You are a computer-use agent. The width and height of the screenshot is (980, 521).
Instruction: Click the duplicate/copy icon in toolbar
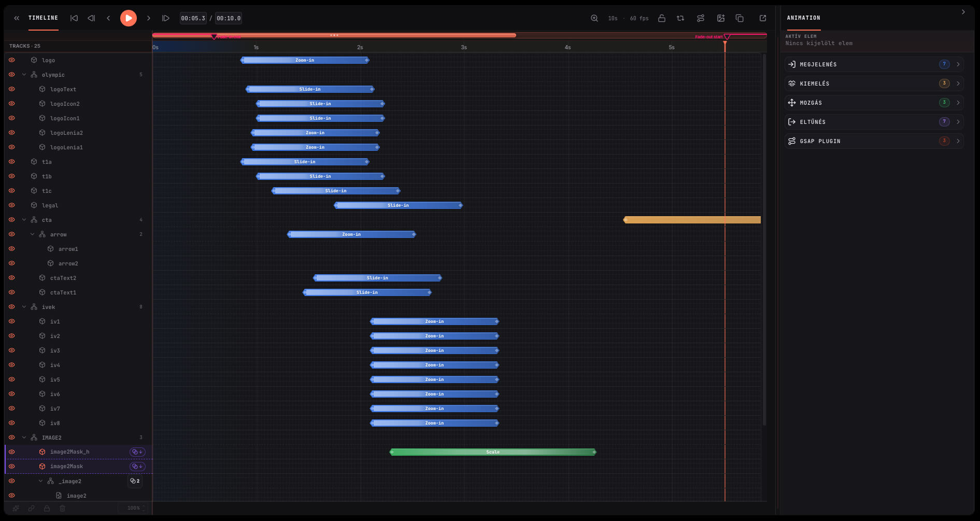[740, 18]
